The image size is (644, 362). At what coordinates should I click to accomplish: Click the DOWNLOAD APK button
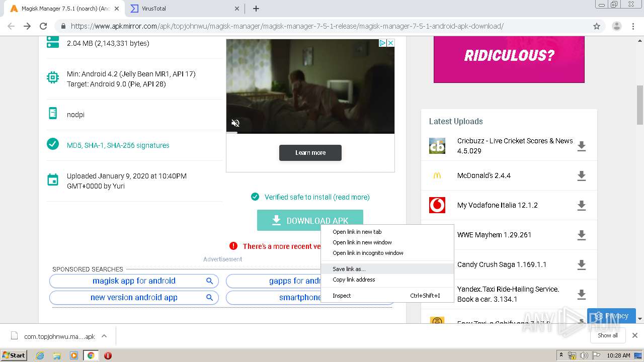(x=310, y=220)
